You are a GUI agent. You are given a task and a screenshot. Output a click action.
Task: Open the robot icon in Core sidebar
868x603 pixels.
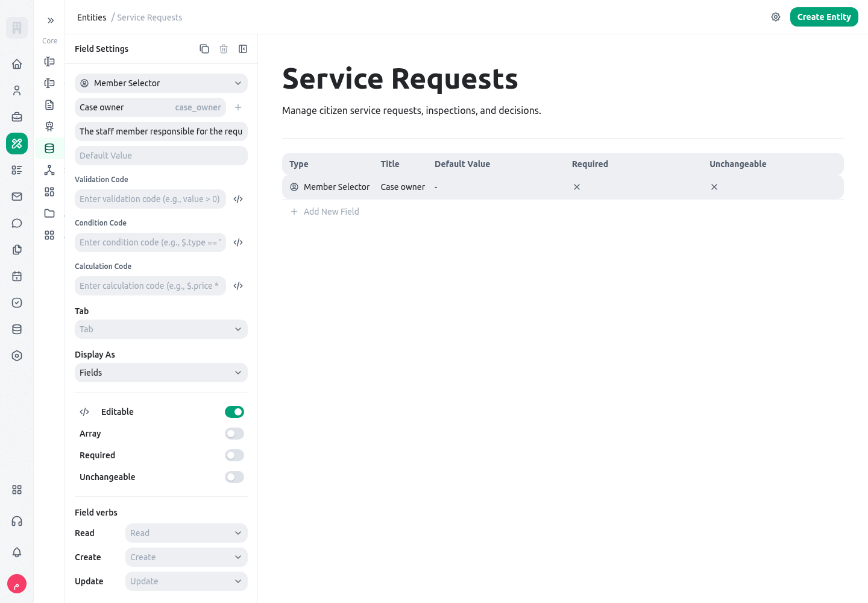click(x=49, y=127)
